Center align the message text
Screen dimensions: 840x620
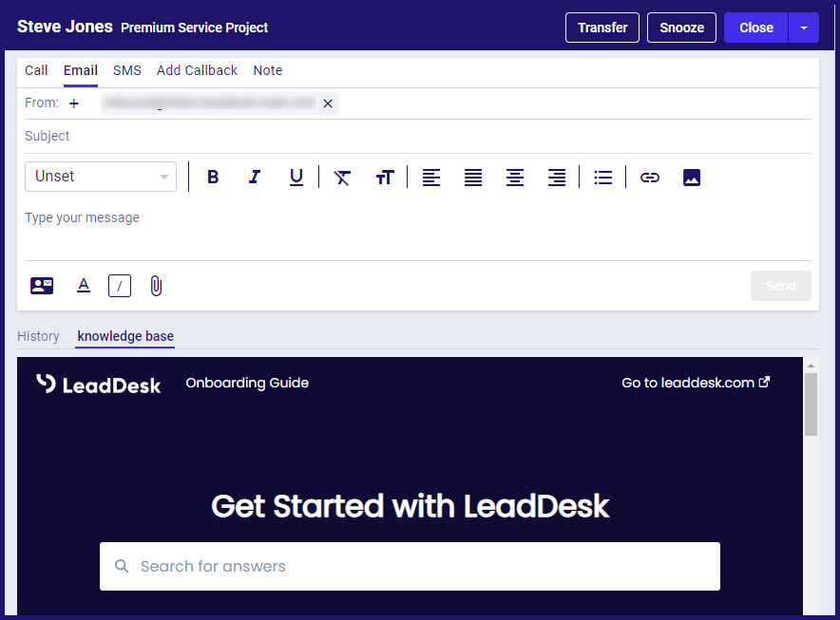pyautogui.click(x=515, y=178)
